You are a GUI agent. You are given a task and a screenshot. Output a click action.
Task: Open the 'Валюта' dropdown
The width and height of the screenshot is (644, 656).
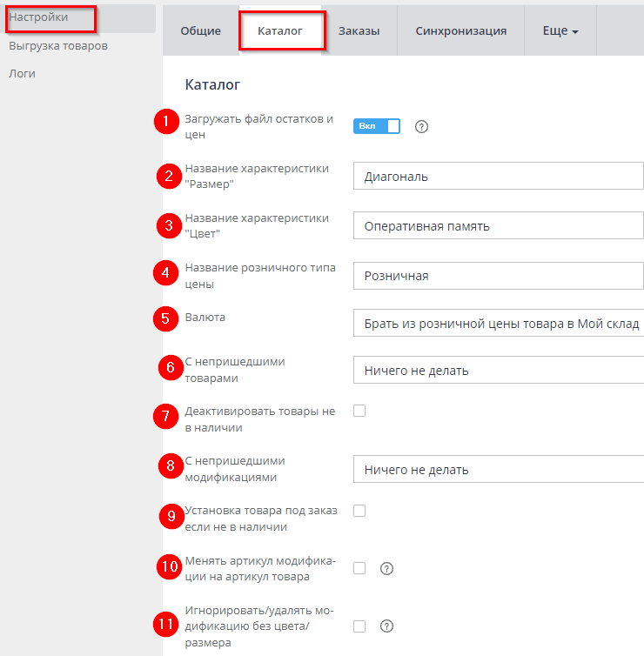pos(498,324)
